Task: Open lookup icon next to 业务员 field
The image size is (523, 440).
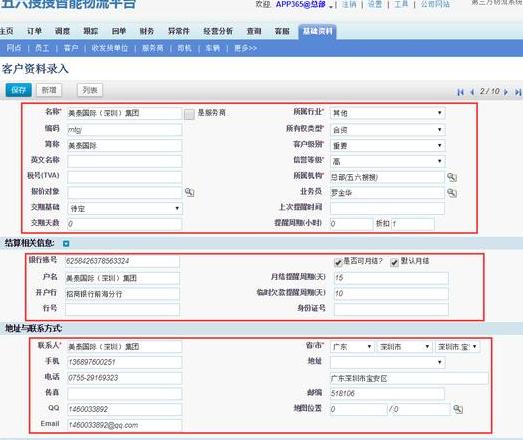Action: tap(452, 193)
